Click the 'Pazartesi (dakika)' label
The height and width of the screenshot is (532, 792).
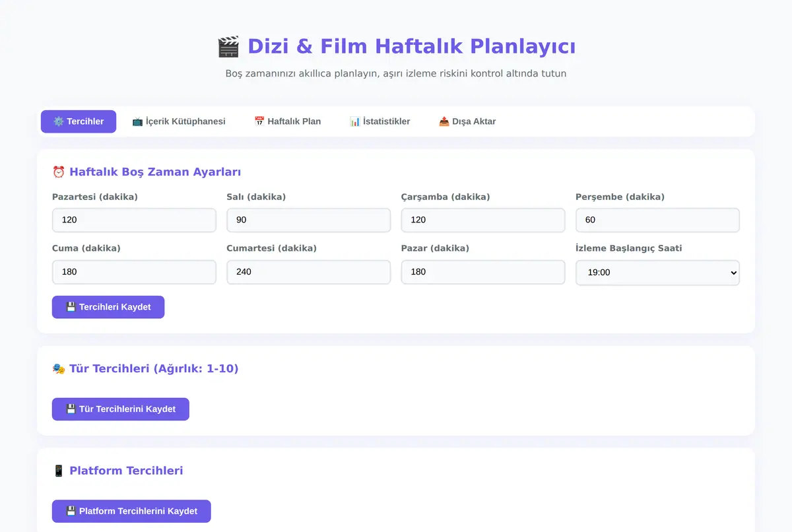click(x=95, y=197)
